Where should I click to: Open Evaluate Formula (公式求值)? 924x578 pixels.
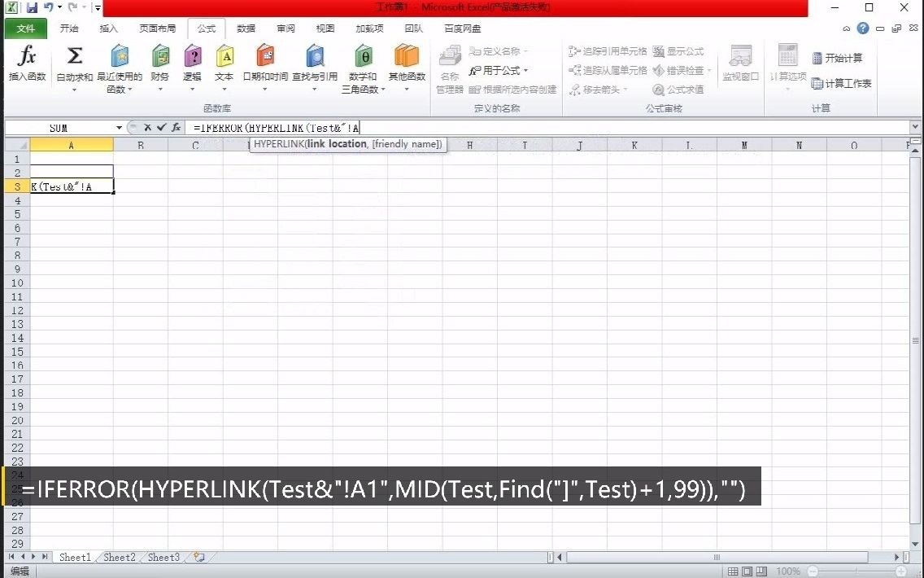coord(682,90)
